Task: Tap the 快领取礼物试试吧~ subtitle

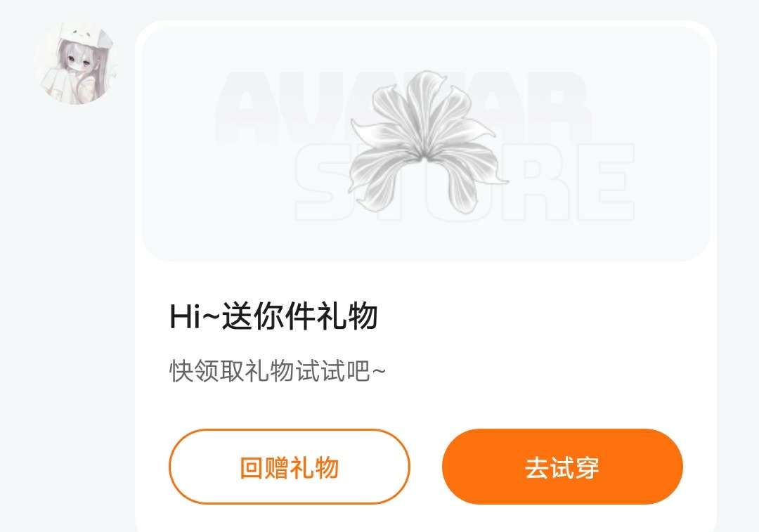Action: [278, 371]
